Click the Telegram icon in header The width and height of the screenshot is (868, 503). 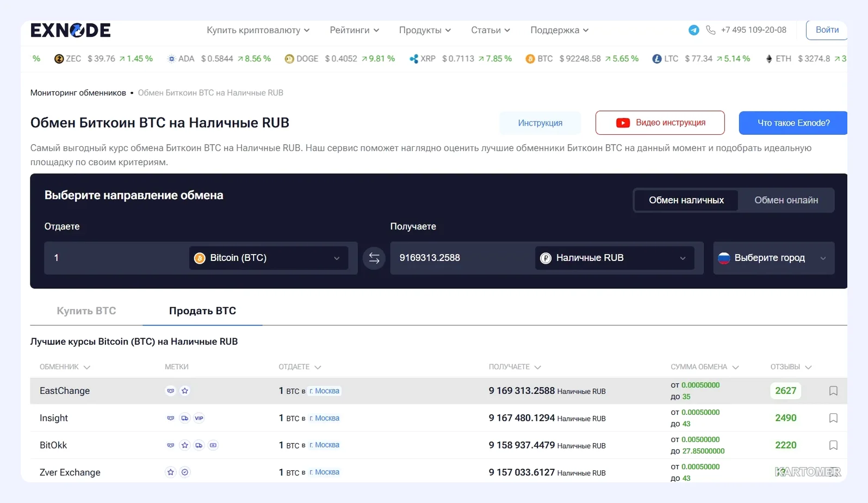pos(693,30)
